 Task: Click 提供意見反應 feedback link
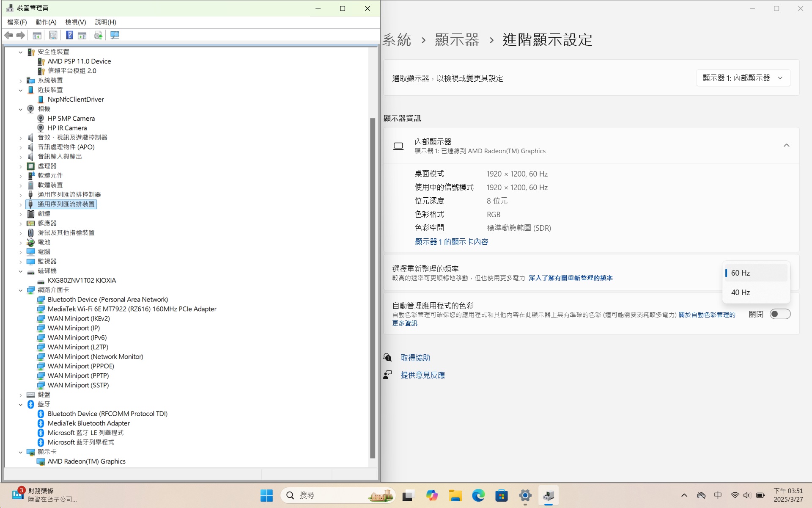coord(423,375)
